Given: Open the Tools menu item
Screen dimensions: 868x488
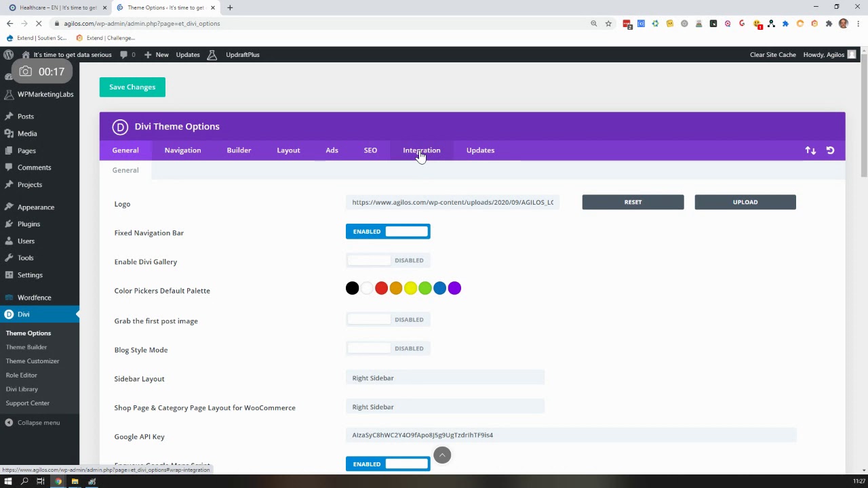Looking at the screenshot, I should [x=25, y=258].
